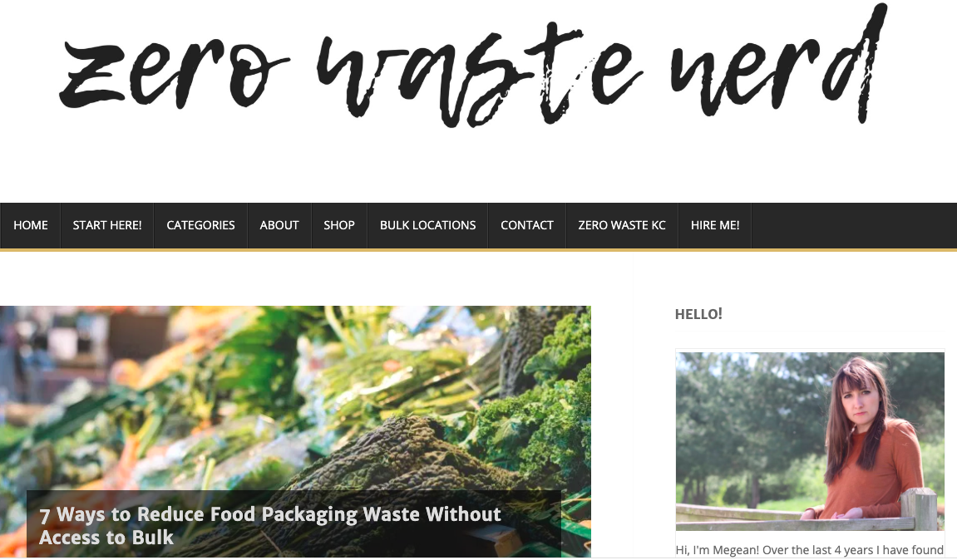The height and width of the screenshot is (560, 957).
Task: Open the Home menu item
Action: tap(31, 225)
